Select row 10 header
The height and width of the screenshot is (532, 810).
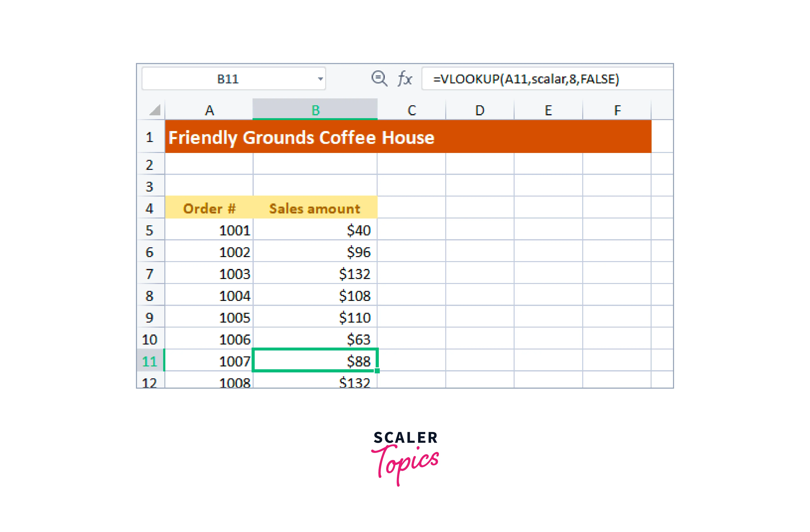(151, 338)
